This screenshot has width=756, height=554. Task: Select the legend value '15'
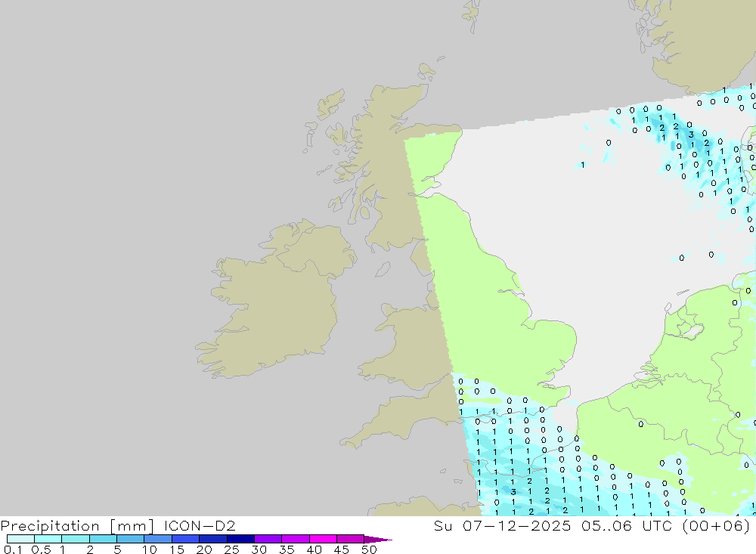[x=177, y=549]
